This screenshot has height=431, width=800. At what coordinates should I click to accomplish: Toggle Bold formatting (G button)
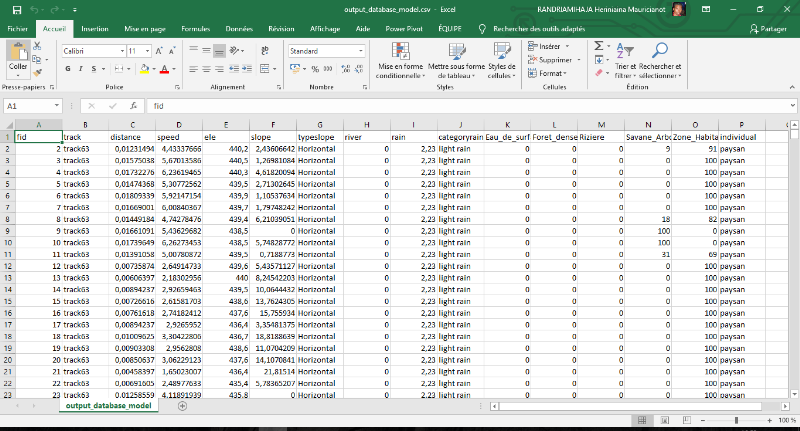coord(68,69)
